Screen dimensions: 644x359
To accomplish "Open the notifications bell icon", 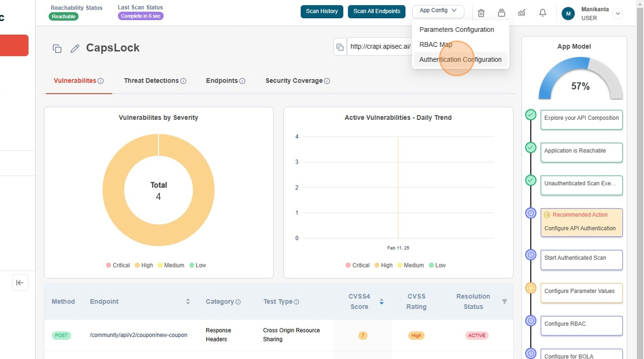I will pyautogui.click(x=542, y=13).
